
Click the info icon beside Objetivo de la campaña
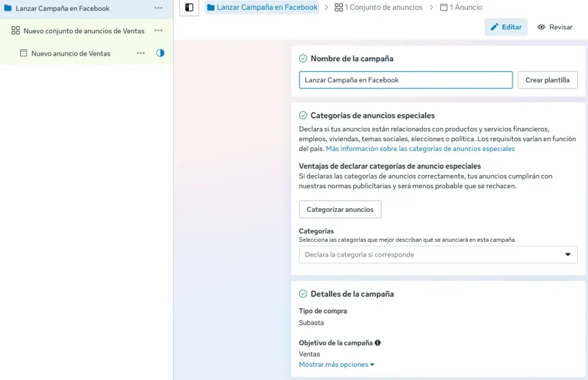[x=378, y=343]
